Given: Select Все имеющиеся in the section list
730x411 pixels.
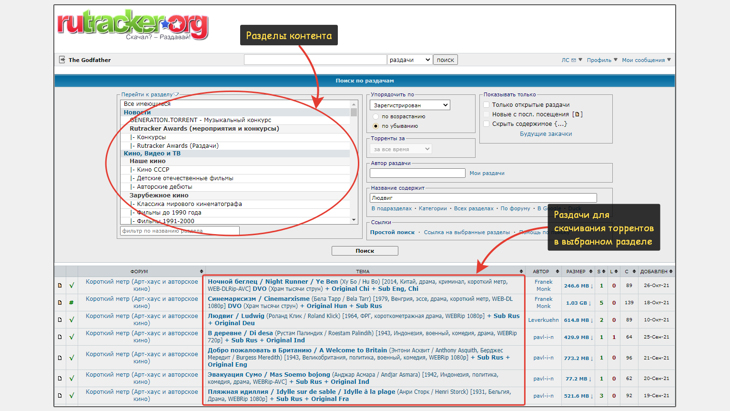Looking at the screenshot, I should tap(235, 104).
